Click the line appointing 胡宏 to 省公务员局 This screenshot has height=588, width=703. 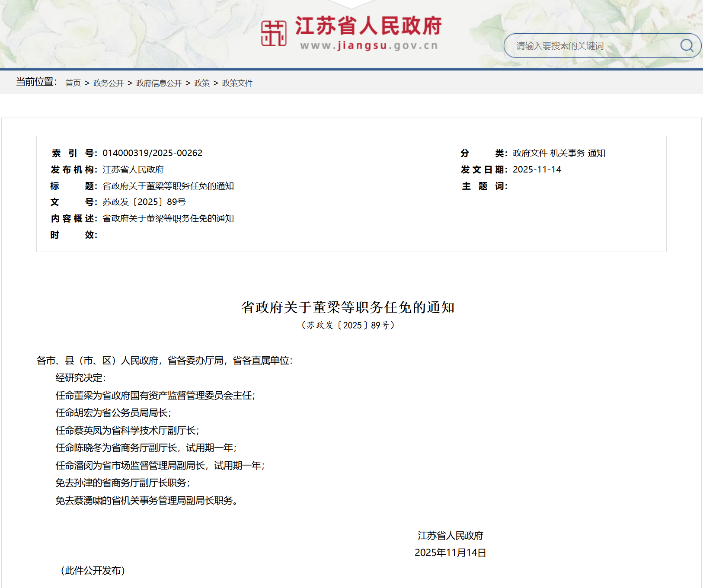pos(113,413)
